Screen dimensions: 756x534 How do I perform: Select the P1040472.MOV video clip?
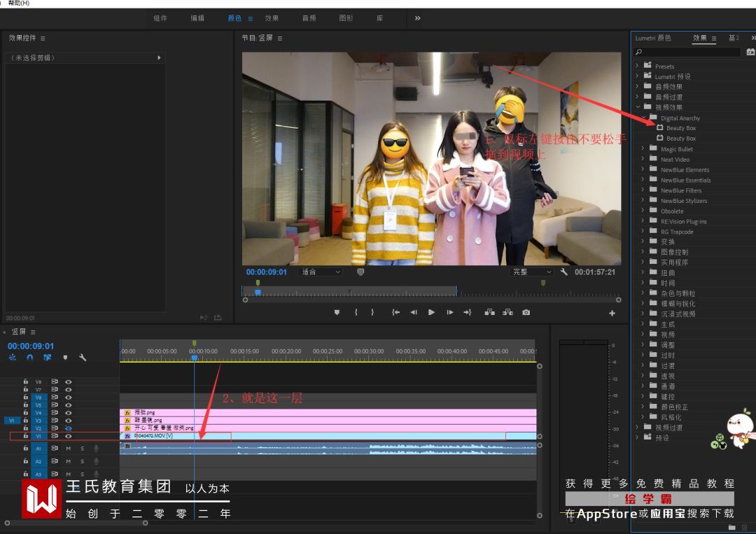click(x=328, y=436)
